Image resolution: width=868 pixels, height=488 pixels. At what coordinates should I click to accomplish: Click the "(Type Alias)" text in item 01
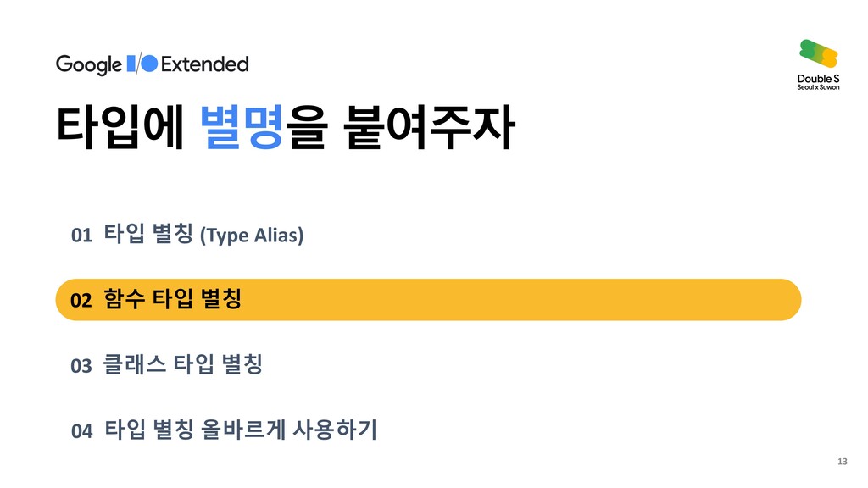coord(250,235)
